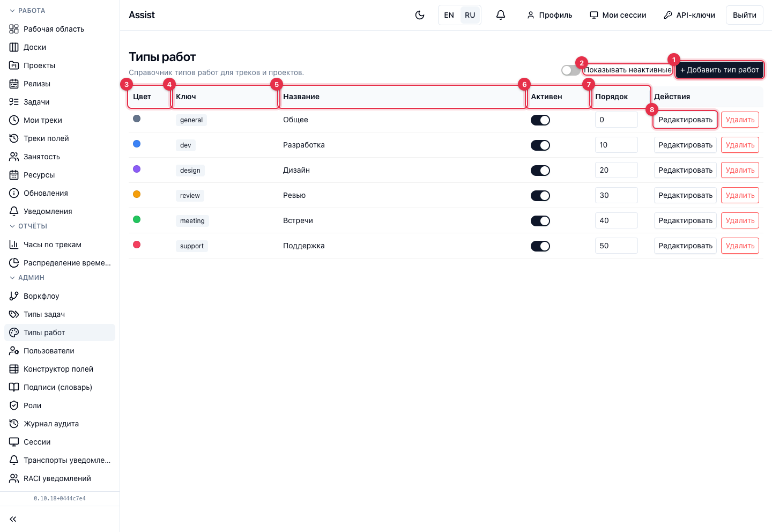Click the Типы задач tags icon
The height and width of the screenshot is (532, 772).
14,314
